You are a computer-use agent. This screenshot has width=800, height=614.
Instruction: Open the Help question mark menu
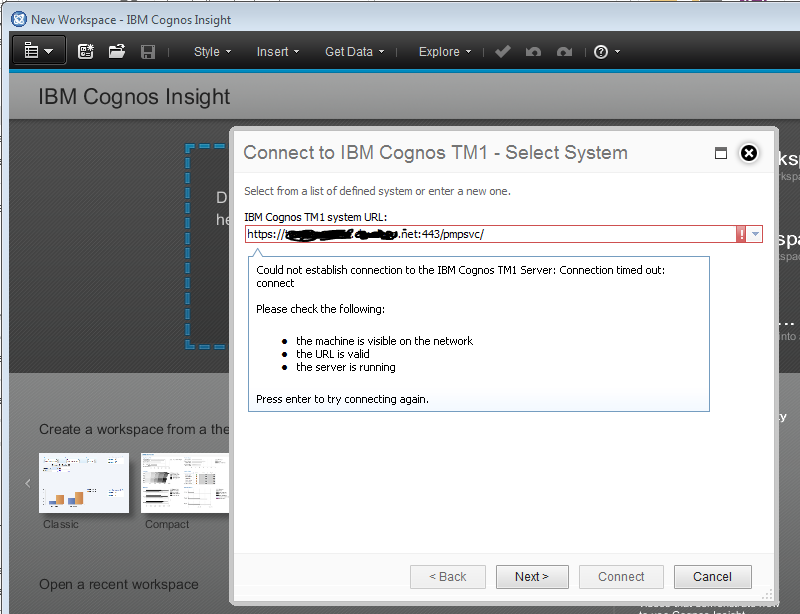tap(607, 52)
